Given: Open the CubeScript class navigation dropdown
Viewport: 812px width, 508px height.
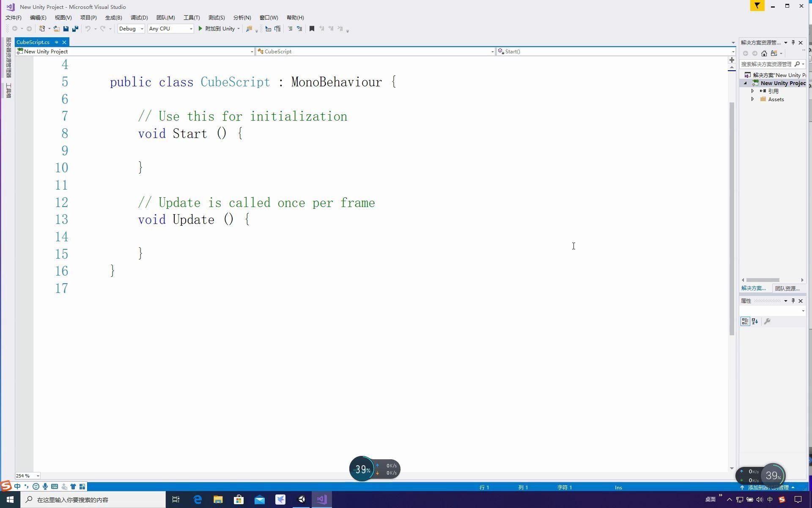Looking at the screenshot, I should coord(376,52).
